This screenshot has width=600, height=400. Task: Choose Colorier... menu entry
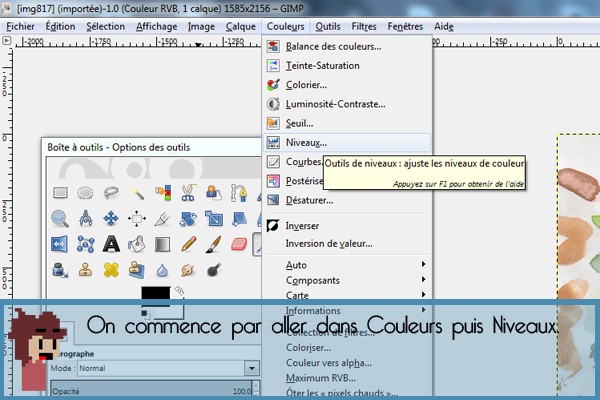click(347, 85)
